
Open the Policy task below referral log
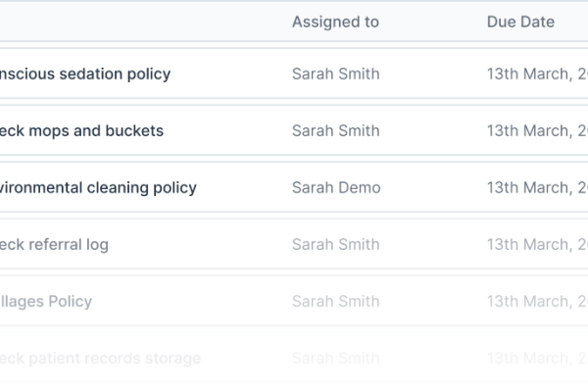[46, 302]
